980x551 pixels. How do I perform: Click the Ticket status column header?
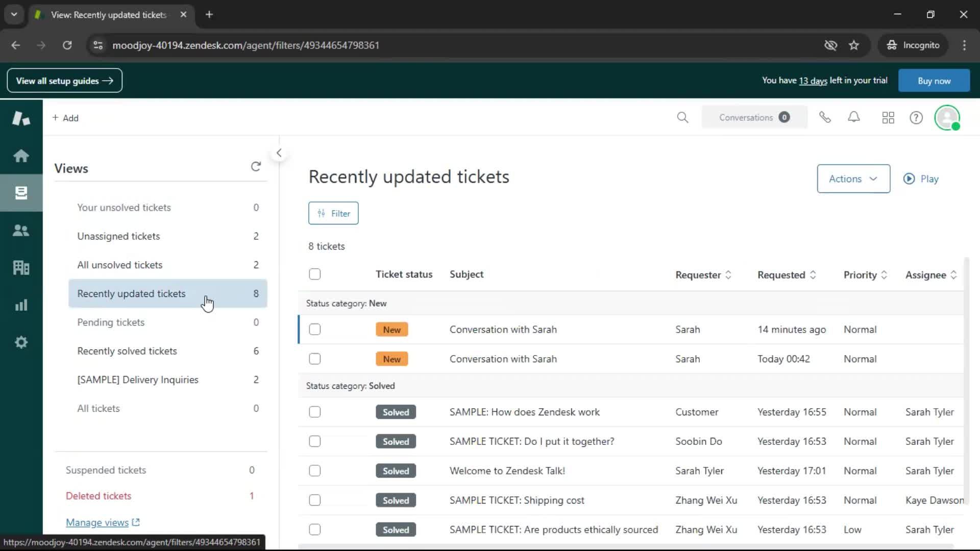[404, 274]
